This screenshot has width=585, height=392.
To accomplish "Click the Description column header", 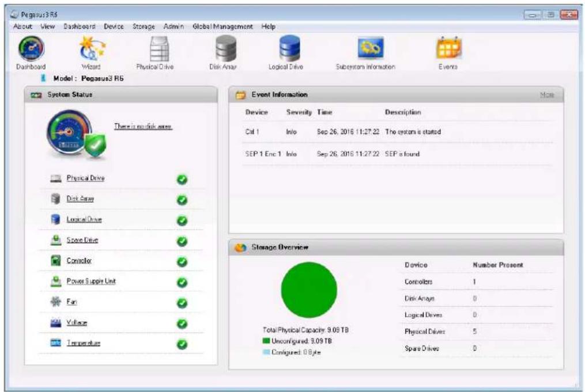I will [403, 112].
